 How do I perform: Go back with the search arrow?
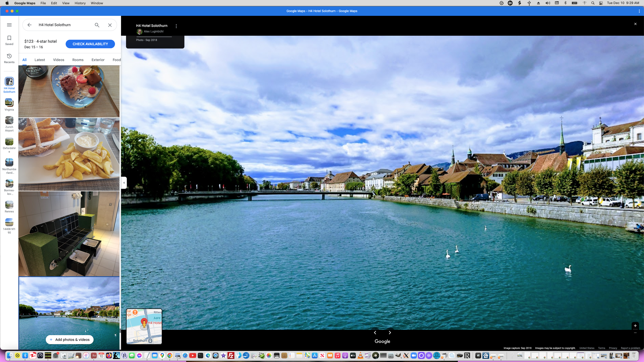(29, 25)
